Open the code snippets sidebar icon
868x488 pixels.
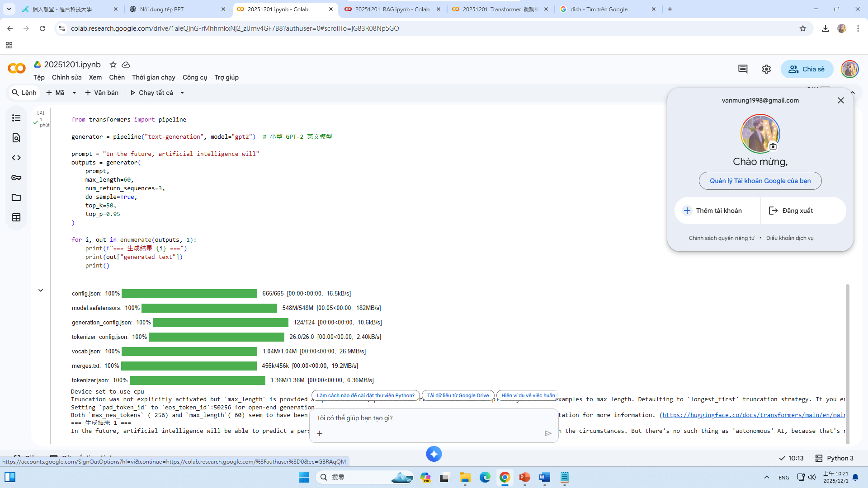[x=16, y=158]
